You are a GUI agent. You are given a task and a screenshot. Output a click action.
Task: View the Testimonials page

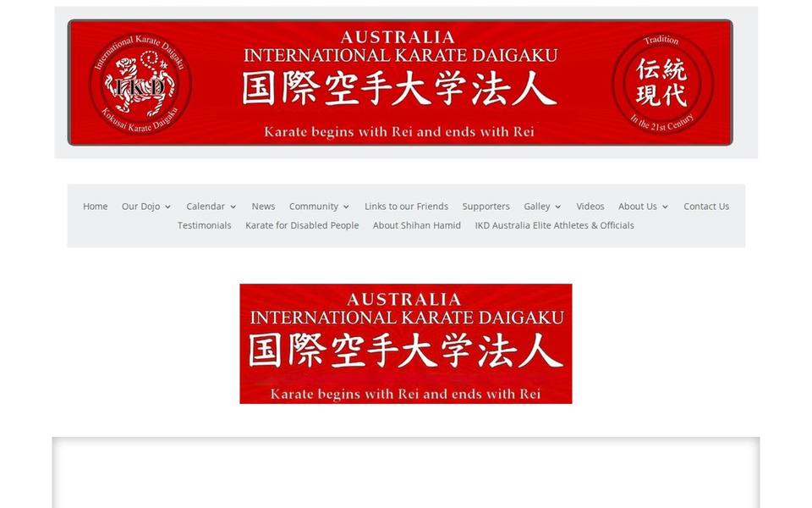click(x=205, y=225)
